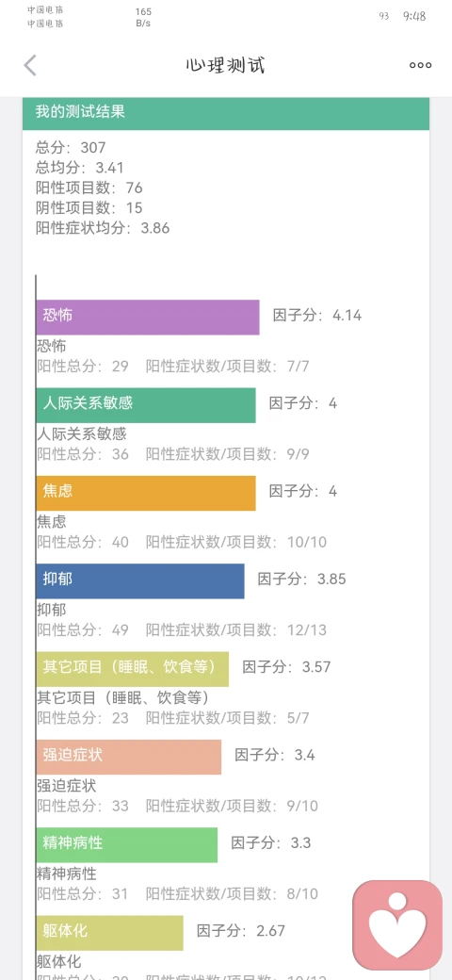This screenshot has height=980, width=452.
Task: Select the purple 恐怖 bar
Action: 147,318
